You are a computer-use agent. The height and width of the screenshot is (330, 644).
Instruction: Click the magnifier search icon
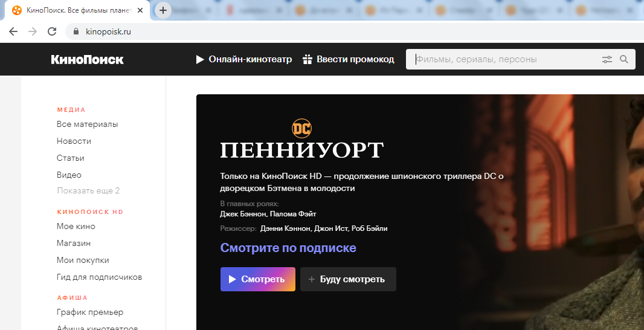coord(624,60)
